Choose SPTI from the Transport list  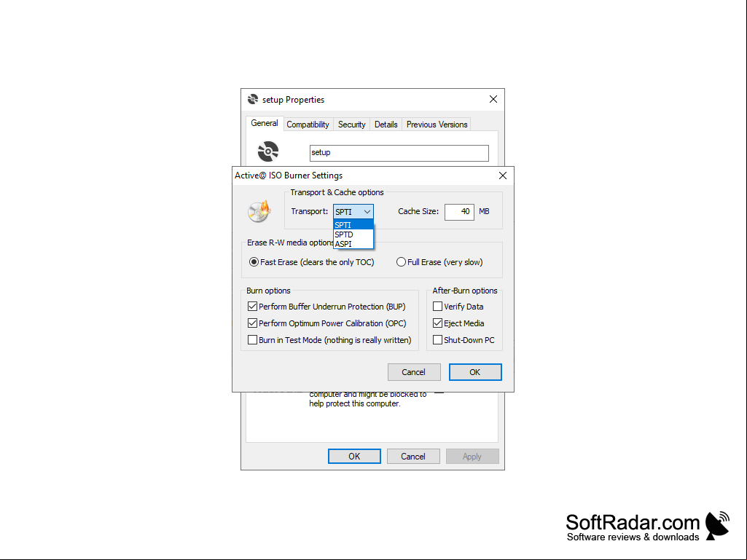353,225
